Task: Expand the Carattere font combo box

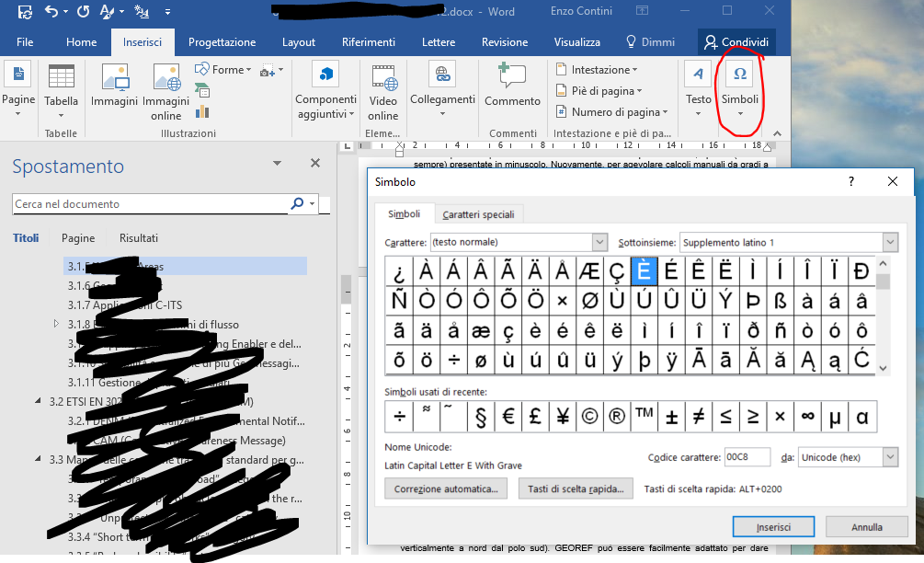Action: tap(599, 242)
